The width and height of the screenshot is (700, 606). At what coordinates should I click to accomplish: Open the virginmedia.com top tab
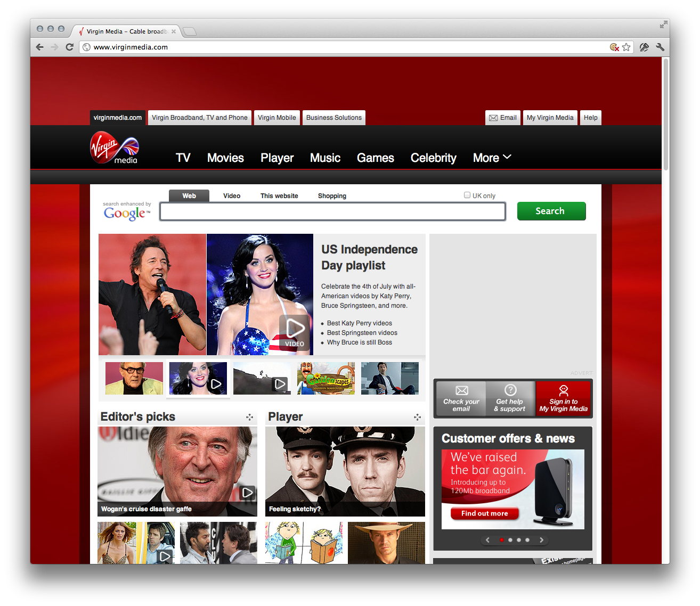click(118, 118)
